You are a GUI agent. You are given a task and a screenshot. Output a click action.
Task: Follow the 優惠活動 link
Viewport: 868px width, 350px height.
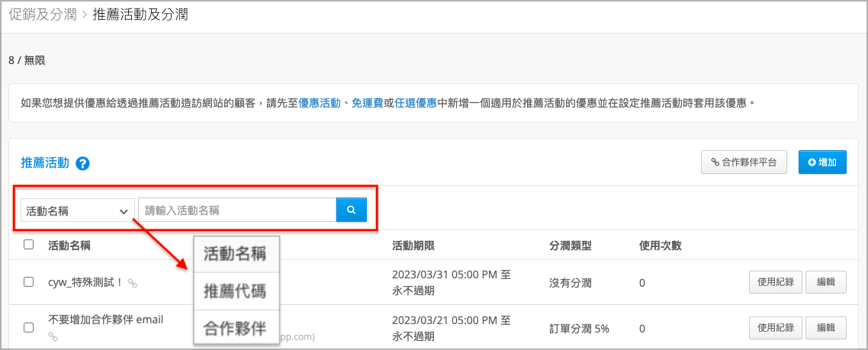tap(320, 103)
